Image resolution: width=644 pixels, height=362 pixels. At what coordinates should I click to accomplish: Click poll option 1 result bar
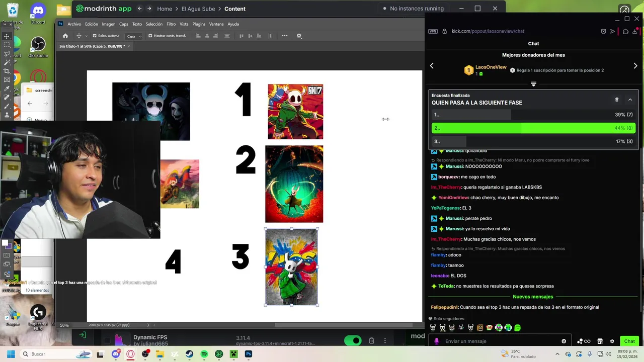(533, 115)
